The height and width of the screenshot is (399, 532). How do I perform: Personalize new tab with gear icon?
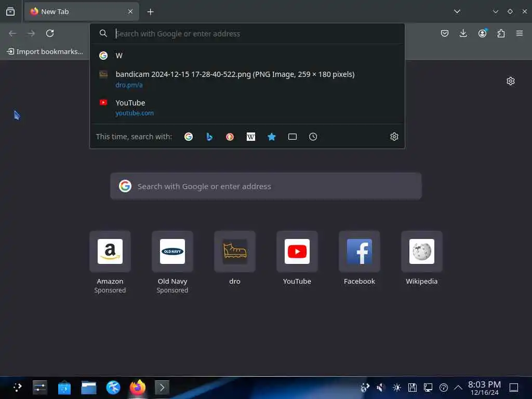pos(511,81)
